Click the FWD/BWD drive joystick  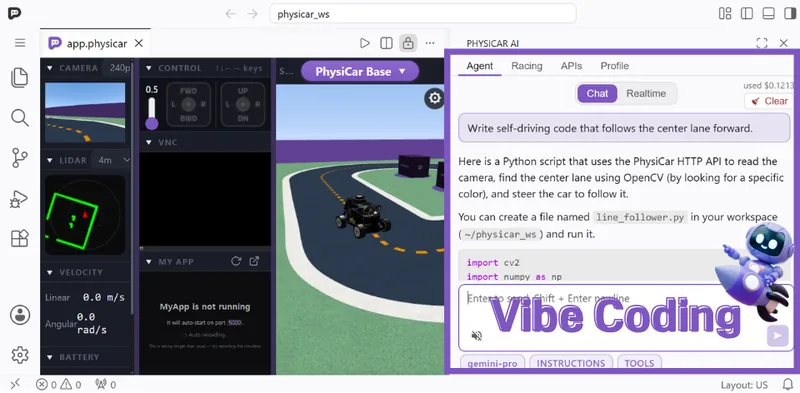click(188, 104)
